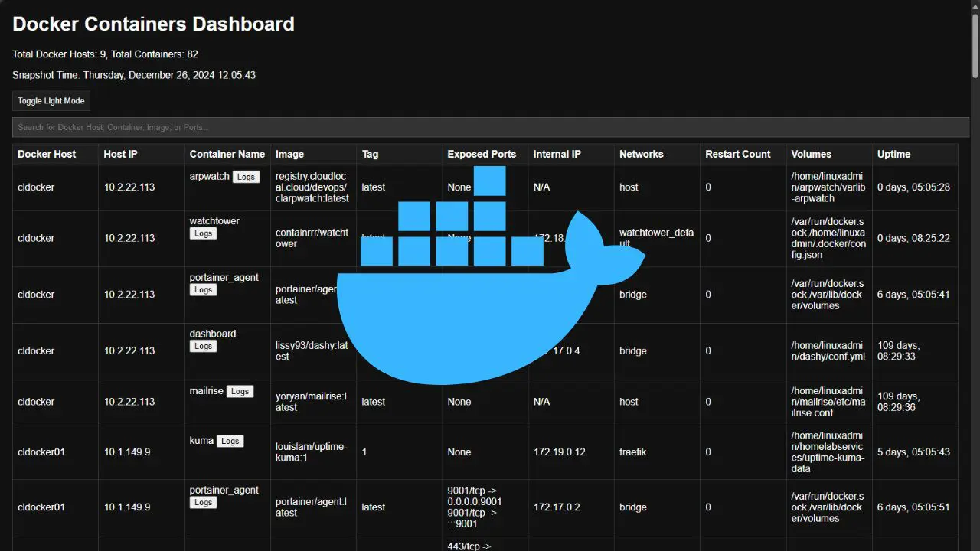Select the arpwatch container name
This screenshot has width=980, height=551.
coord(210,176)
